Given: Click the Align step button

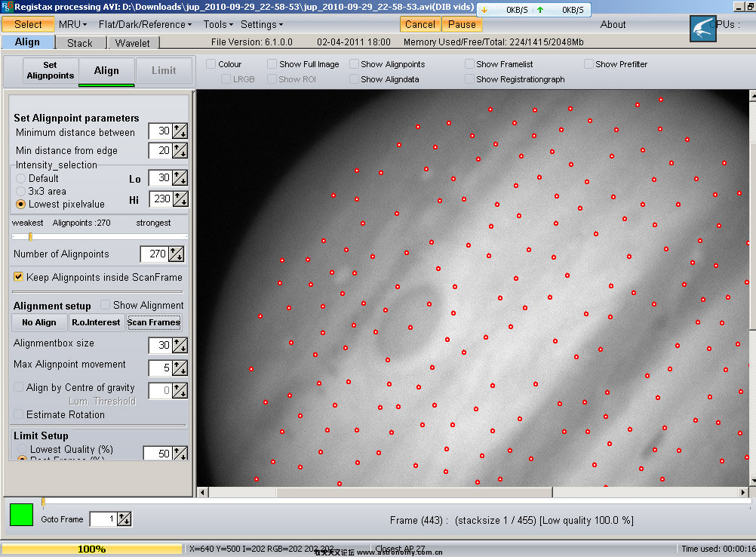Looking at the screenshot, I should 106,70.
